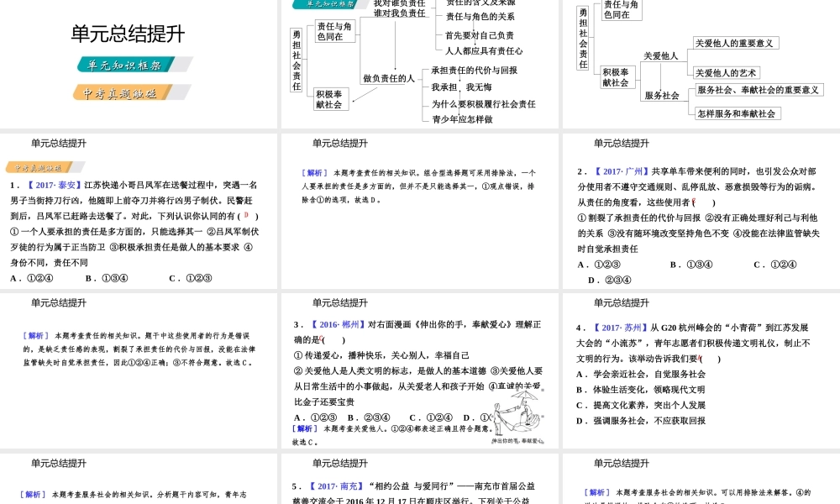Viewport: 840px width, 504px height.
Task: Open the slide with question 3 【2016·郴州】
Action: point(419,370)
